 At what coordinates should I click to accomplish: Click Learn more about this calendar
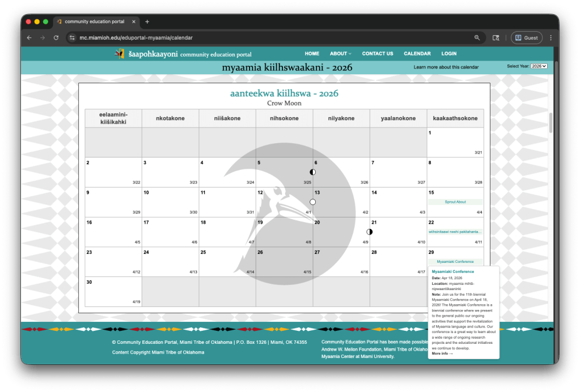(446, 66)
